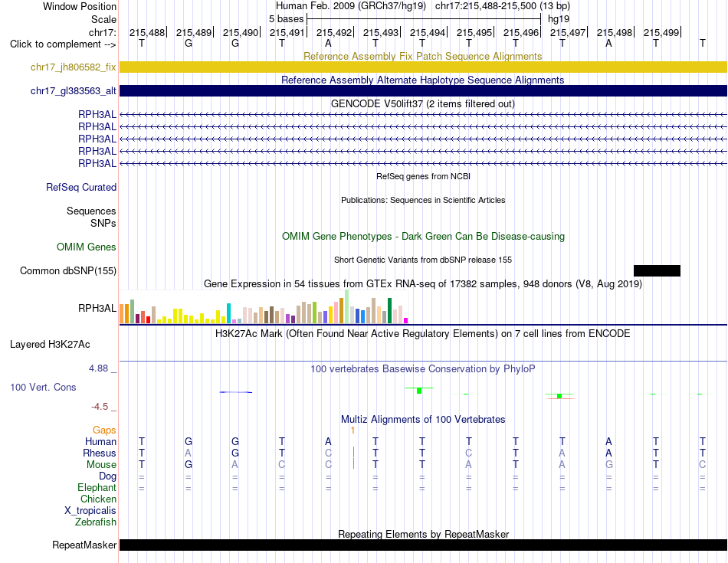Click the '5 bases' scale label
728x563 pixels.
[286, 19]
